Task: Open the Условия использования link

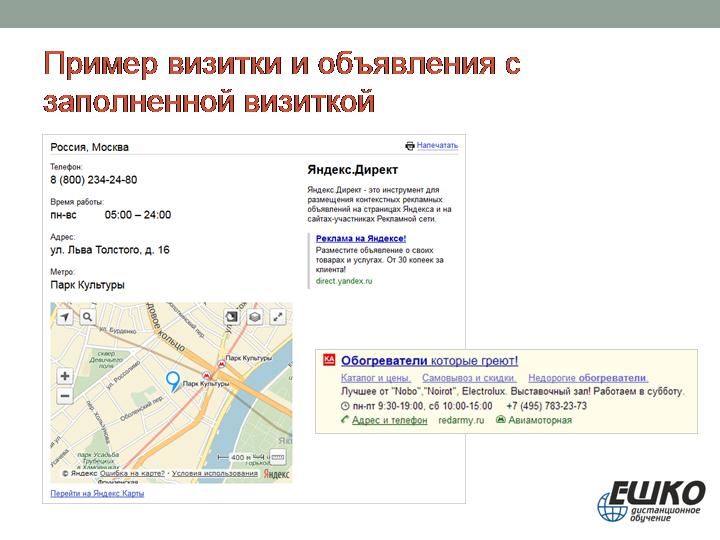Action: 214,473
